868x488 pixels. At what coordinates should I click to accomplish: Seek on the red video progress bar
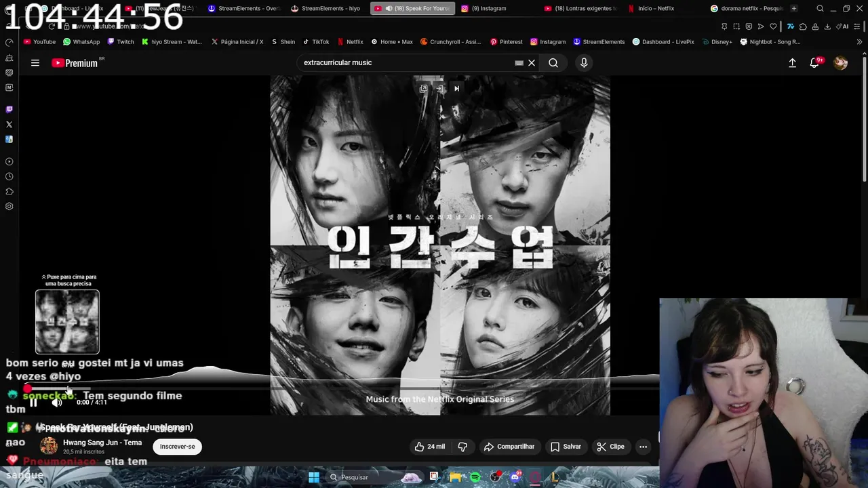point(342,388)
